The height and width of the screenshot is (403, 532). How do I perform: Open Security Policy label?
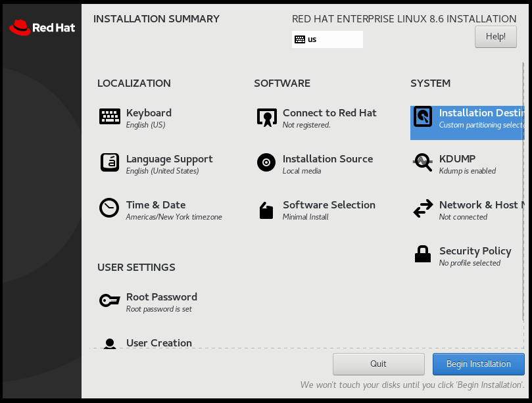(475, 251)
